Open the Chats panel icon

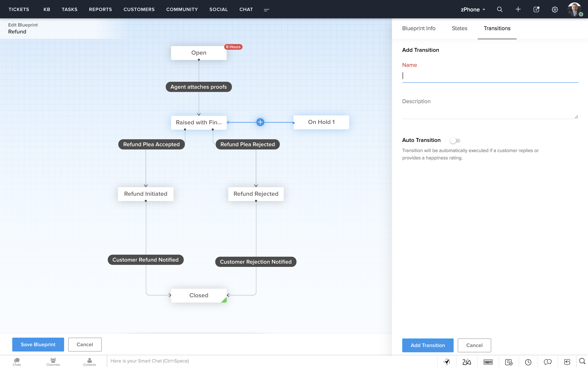pyautogui.click(x=17, y=361)
